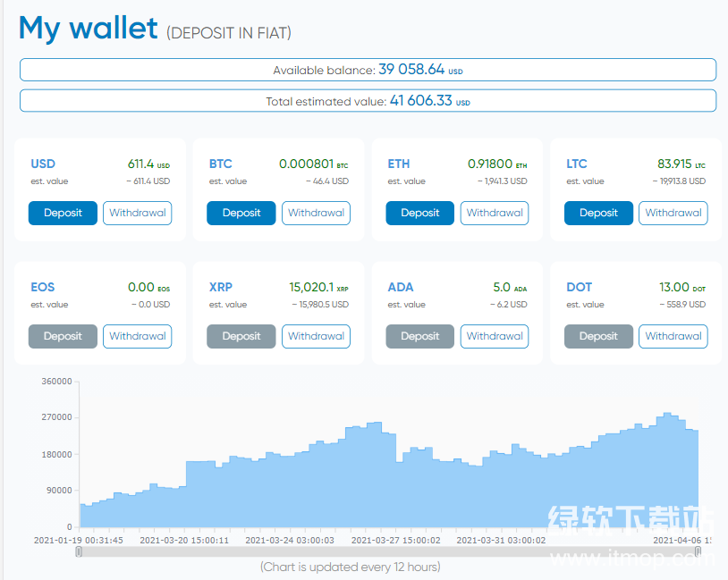Click the Available balance bar
The image size is (728, 580).
368,70
